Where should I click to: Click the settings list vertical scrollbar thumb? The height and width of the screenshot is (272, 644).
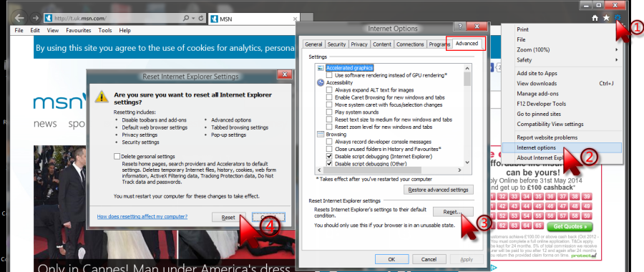[x=467, y=79]
